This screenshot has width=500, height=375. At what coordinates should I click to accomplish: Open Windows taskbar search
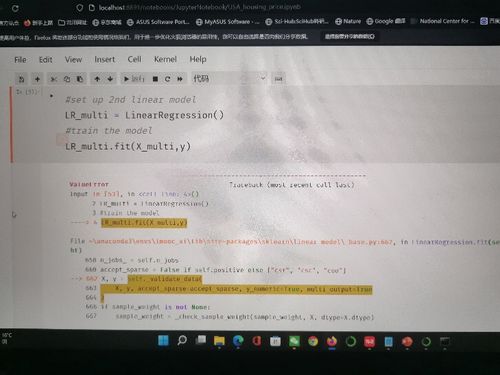point(182,341)
